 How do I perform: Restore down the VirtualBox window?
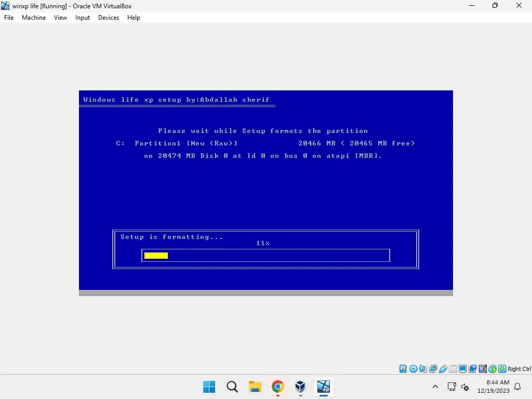(x=495, y=5)
